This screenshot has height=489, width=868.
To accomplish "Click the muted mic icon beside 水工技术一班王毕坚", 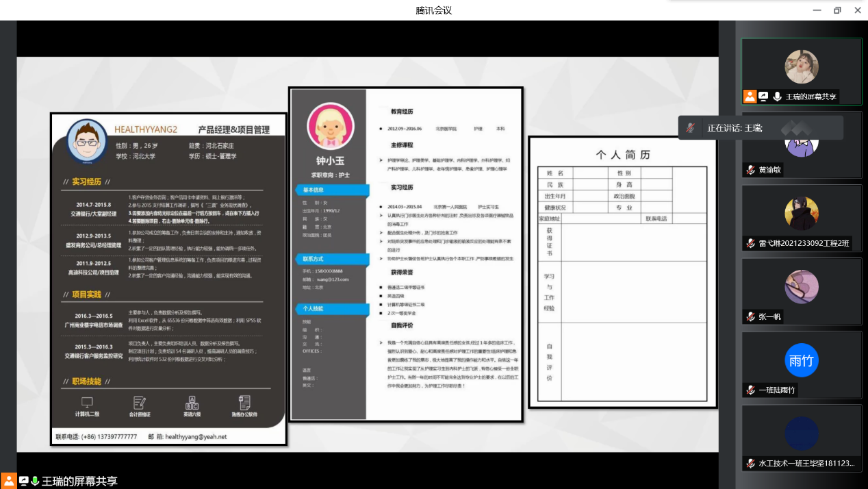I will (751, 463).
